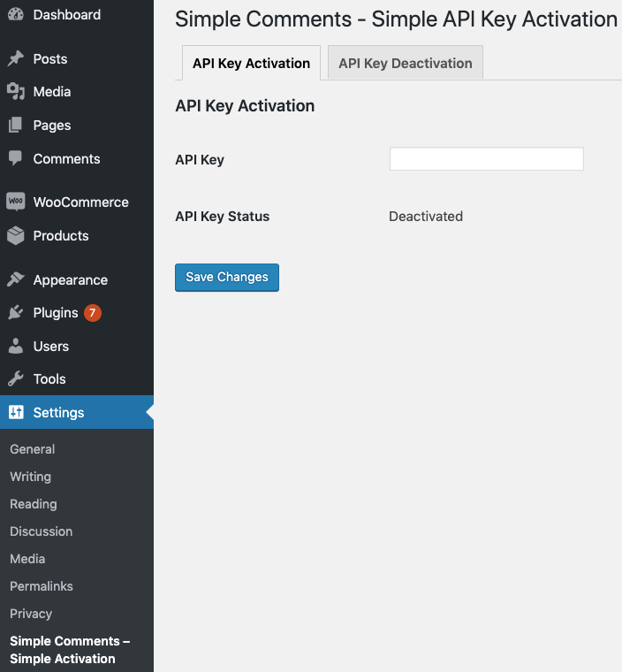Click the WooCommerce Woo logo icon

(16, 202)
